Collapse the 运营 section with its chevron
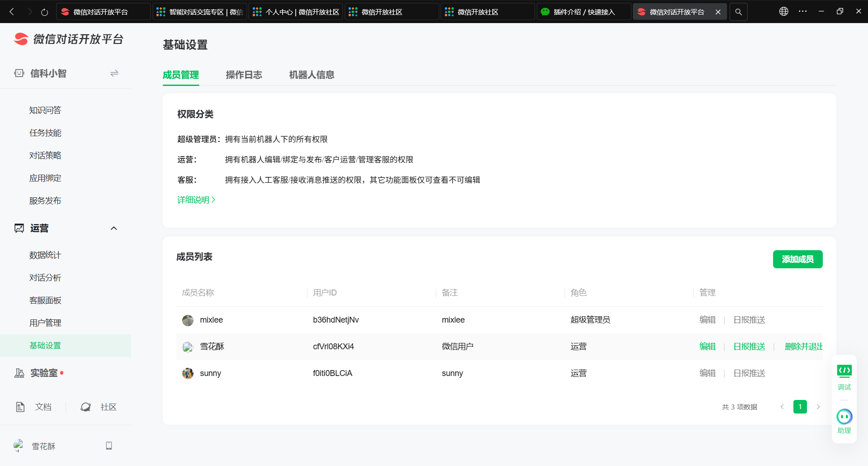 [114, 228]
